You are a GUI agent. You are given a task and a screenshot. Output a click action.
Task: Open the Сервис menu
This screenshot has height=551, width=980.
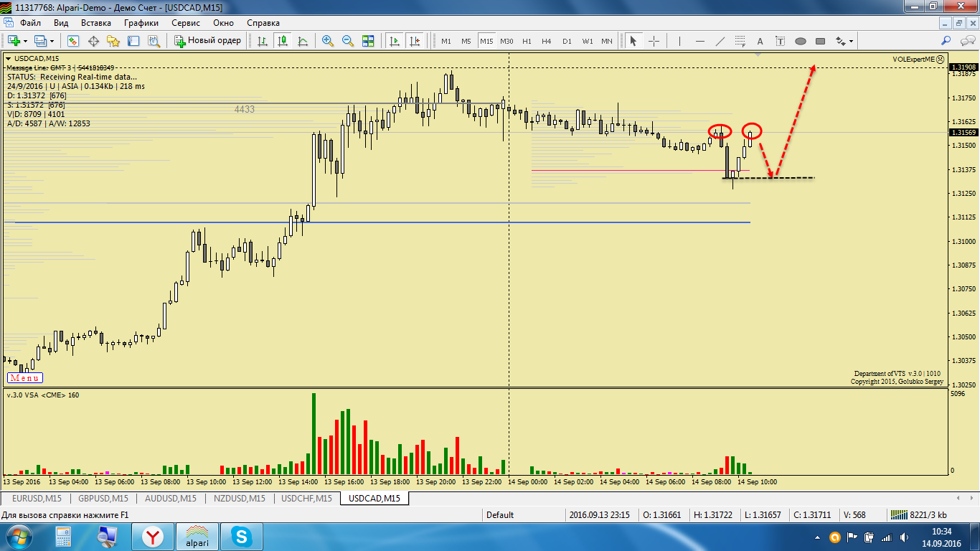click(x=186, y=22)
